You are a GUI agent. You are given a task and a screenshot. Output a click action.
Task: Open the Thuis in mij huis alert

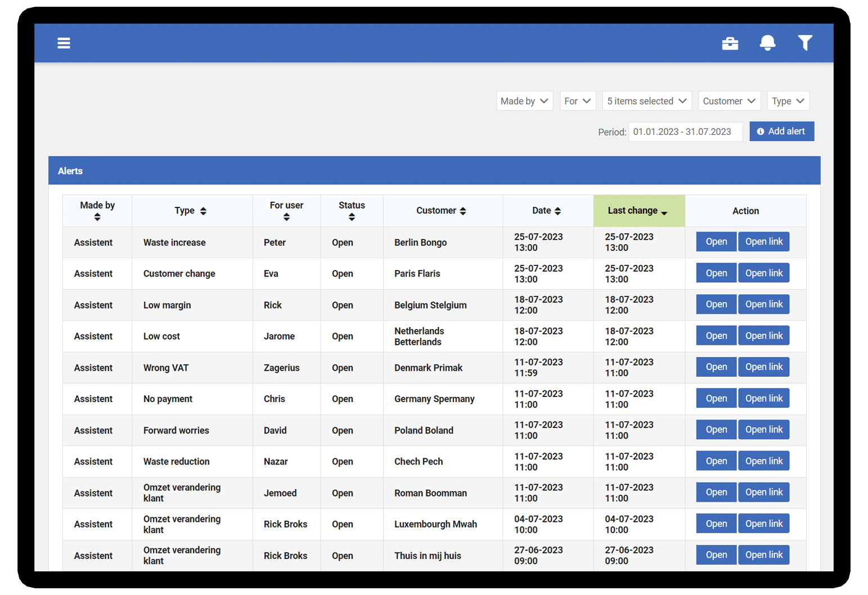pyautogui.click(x=716, y=555)
